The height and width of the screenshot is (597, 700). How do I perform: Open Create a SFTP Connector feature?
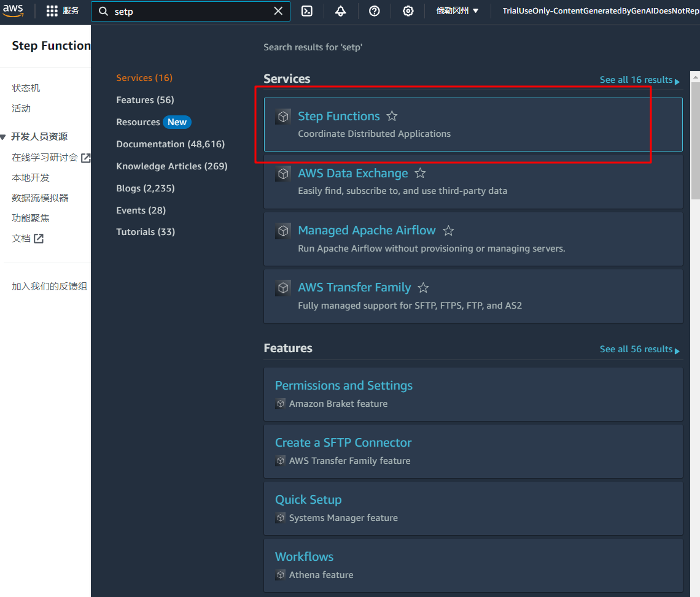point(343,442)
